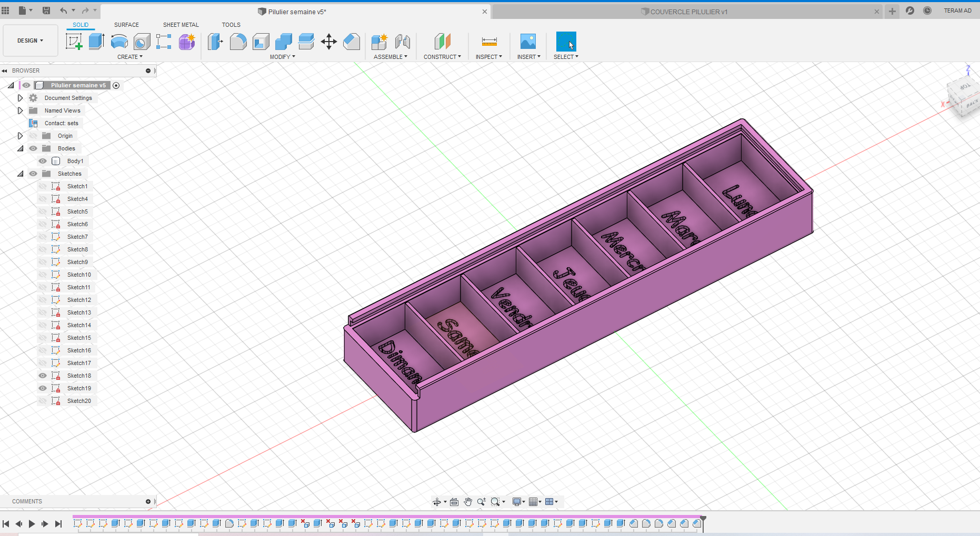
Task: Open the INSPECT dropdown menu
Action: [x=489, y=57]
